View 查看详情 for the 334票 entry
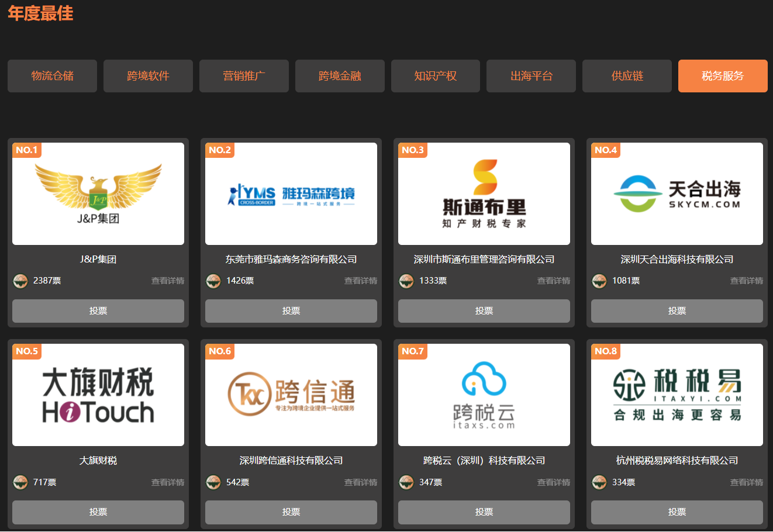This screenshot has width=773, height=532. pos(747,482)
